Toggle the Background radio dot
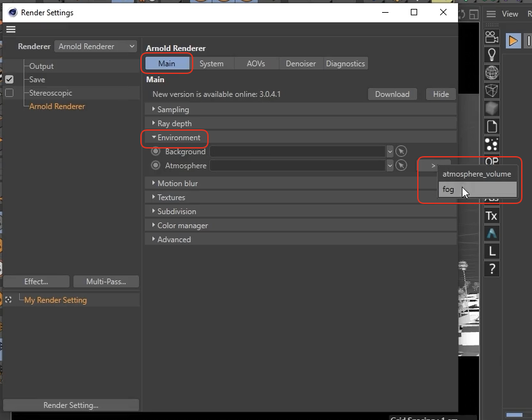This screenshot has width=532, height=420. [x=156, y=151]
